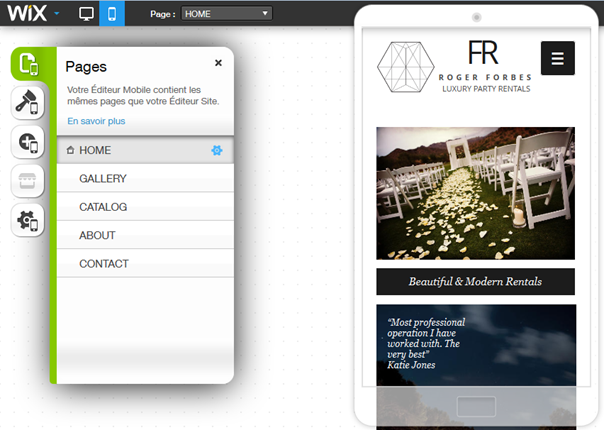Select the wedding chairs photo

coord(475,193)
